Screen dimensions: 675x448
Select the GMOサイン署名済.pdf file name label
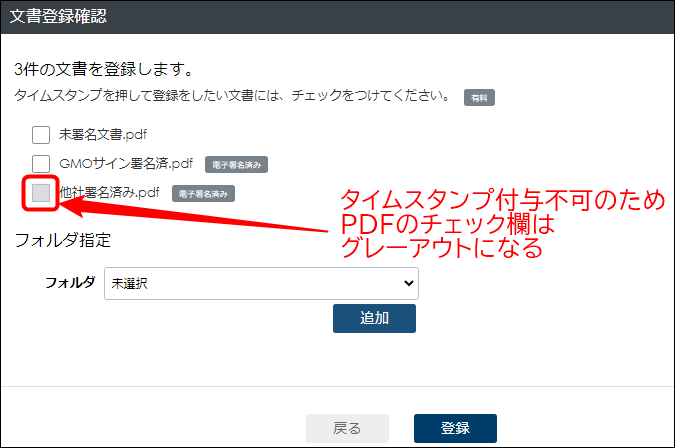pyautogui.click(x=126, y=163)
